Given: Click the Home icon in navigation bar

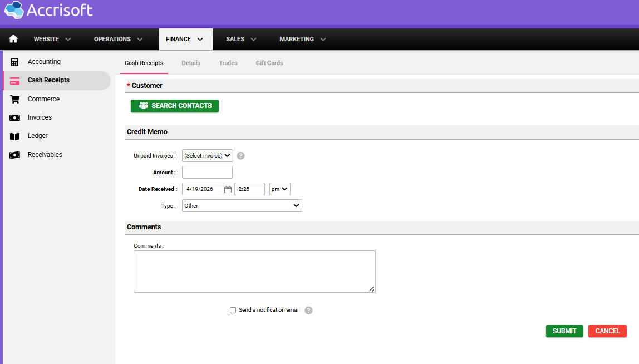Looking at the screenshot, I should pyautogui.click(x=13, y=39).
